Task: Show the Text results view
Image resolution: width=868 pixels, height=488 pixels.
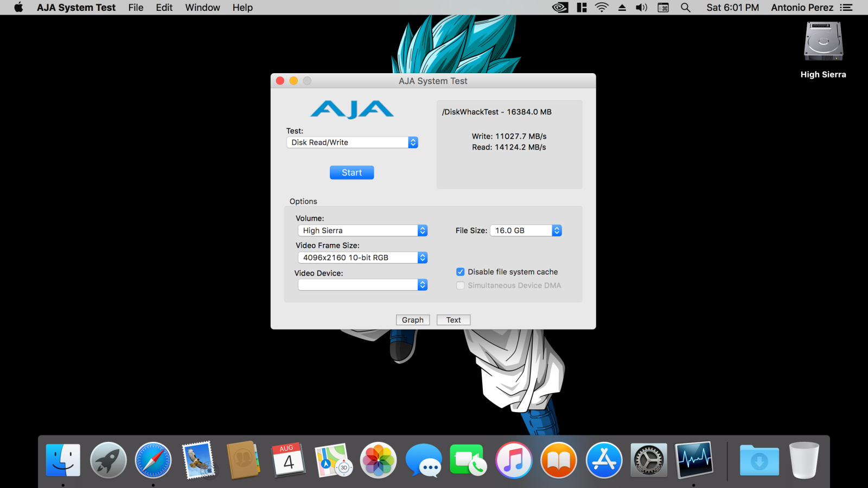Action: 454,320
